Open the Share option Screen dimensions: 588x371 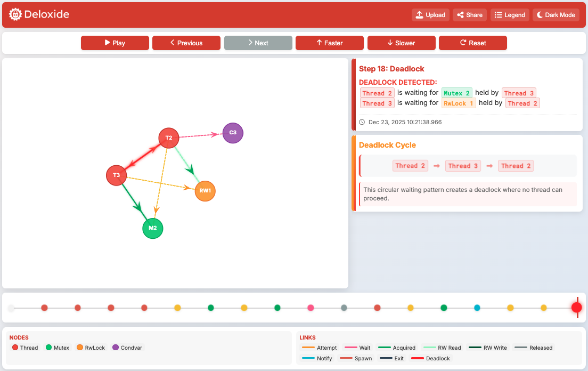[x=469, y=15]
